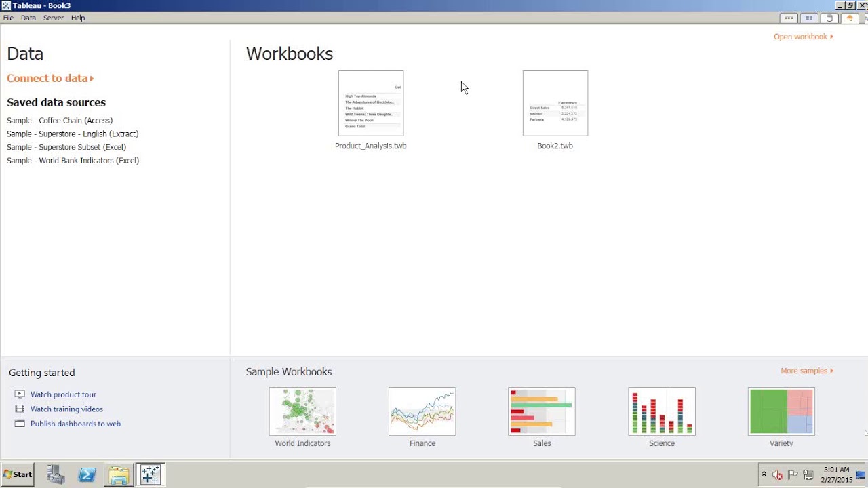Open the Action Center flag icon

793,474
